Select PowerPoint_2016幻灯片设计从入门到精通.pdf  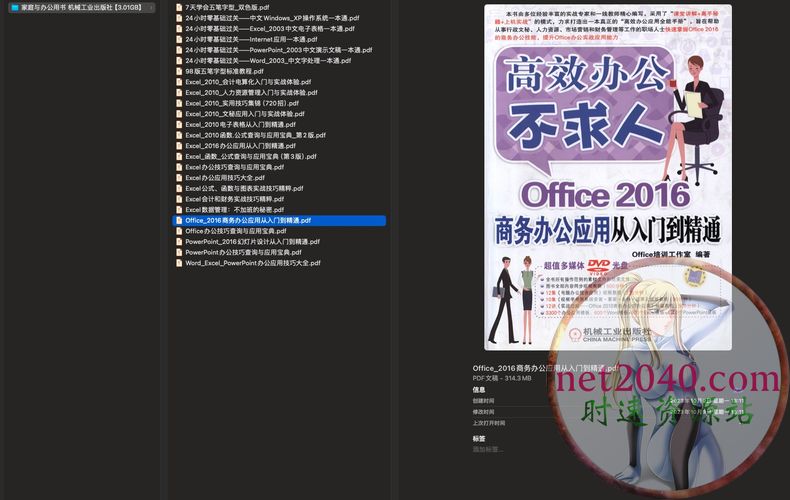[252, 242]
